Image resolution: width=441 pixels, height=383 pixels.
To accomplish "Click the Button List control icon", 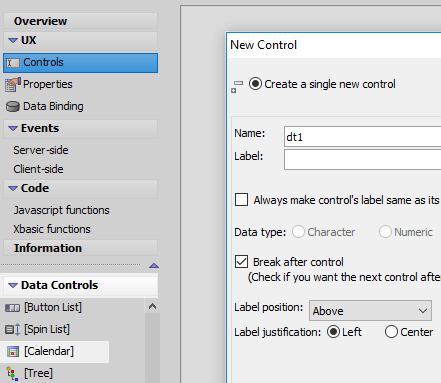I will (x=13, y=308).
